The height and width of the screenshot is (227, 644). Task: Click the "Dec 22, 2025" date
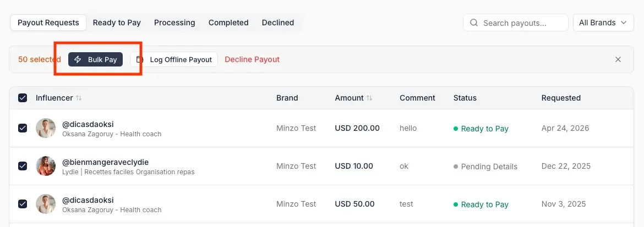pyautogui.click(x=566, y=166)
